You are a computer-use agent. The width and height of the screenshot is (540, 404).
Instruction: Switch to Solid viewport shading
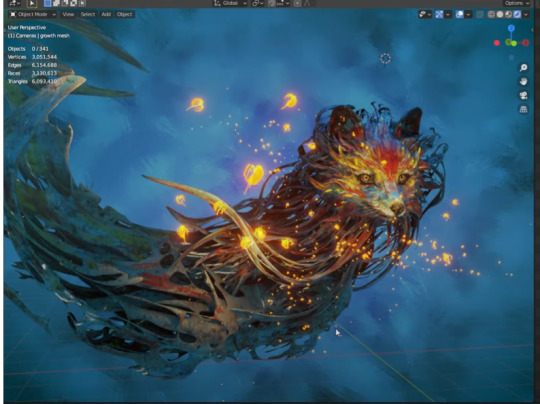click(500, 14)
